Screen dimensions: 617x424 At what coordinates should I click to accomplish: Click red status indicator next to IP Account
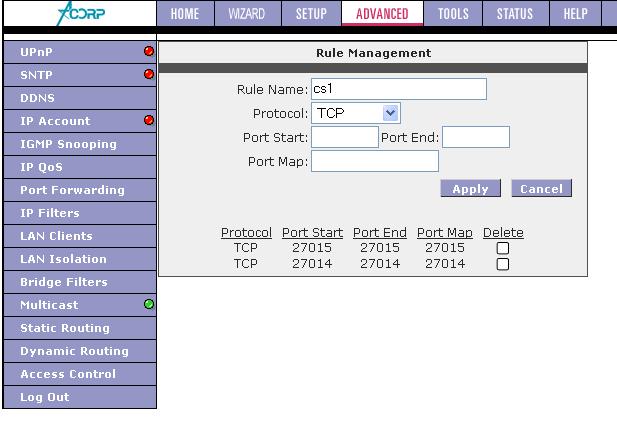(x=149, y=120)
